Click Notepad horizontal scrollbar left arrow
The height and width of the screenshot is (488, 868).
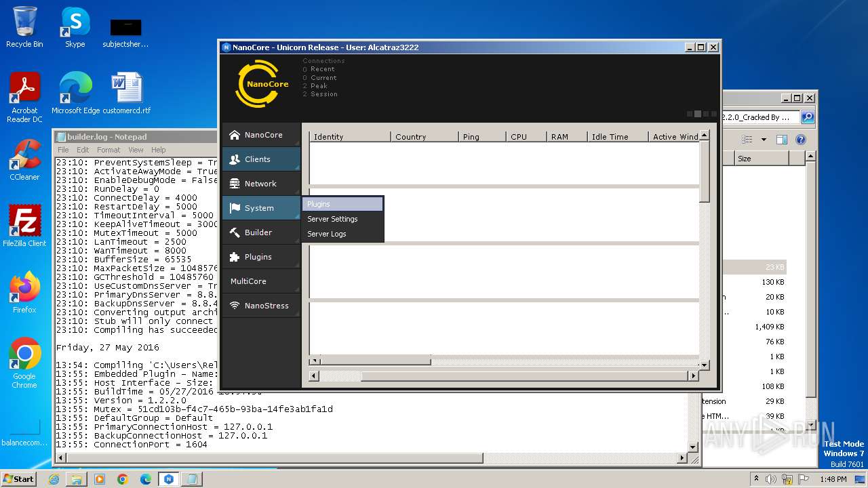coord(60,458)
